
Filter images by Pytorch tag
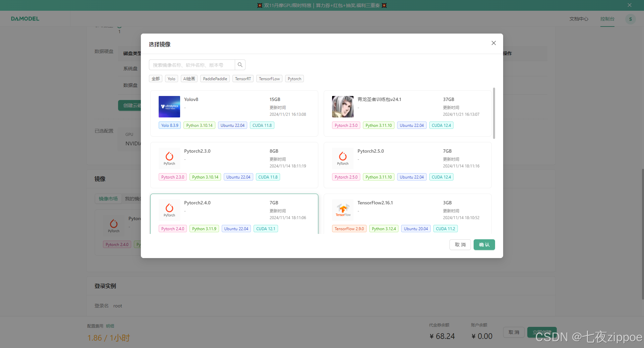[294, 79]
